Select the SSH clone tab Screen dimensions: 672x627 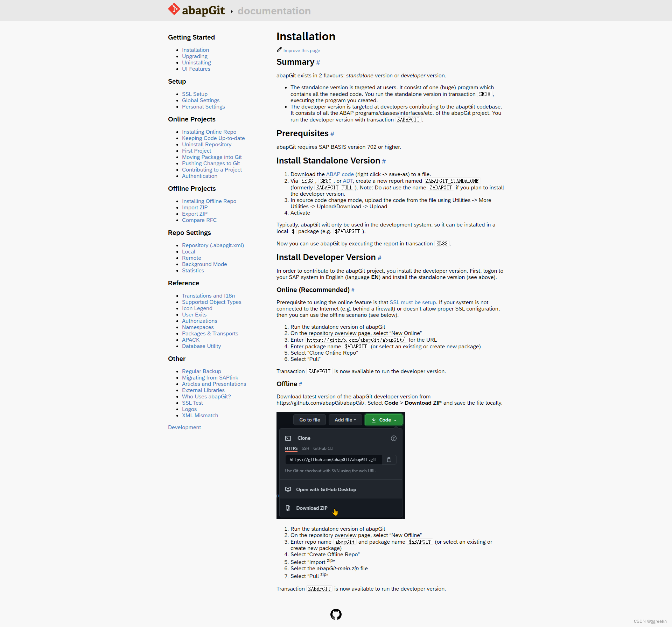click(305, 448)
